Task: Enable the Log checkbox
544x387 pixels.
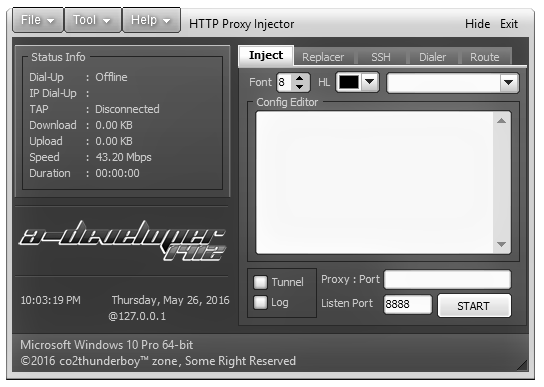Action: (x=260, y=302)
